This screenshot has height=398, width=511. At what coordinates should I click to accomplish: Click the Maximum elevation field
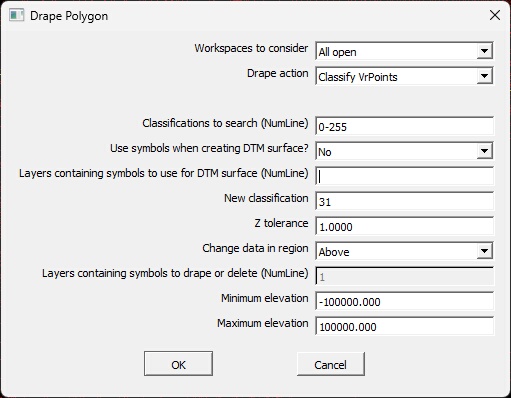pyautogui.click(x=404, y=326)
